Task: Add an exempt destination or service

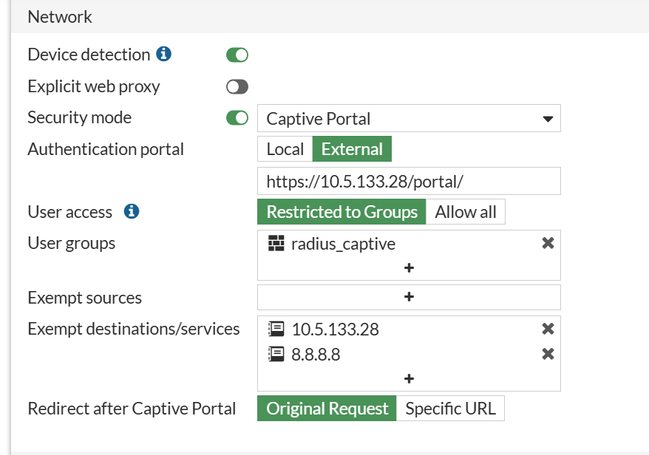Action: (409, 378)
